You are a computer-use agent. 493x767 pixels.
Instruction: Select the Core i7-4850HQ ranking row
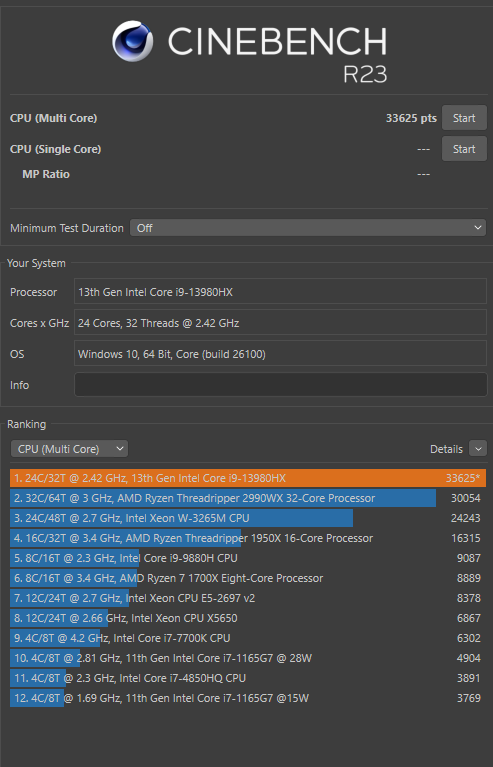coord(248,678)
